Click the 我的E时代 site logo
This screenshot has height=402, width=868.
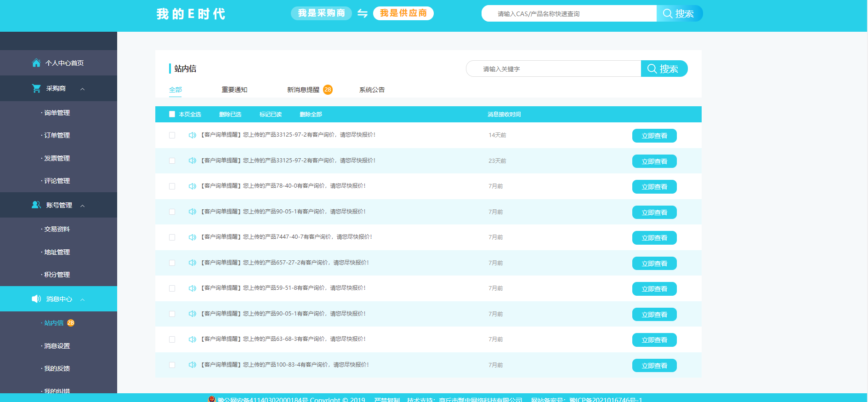coord(191,14)
